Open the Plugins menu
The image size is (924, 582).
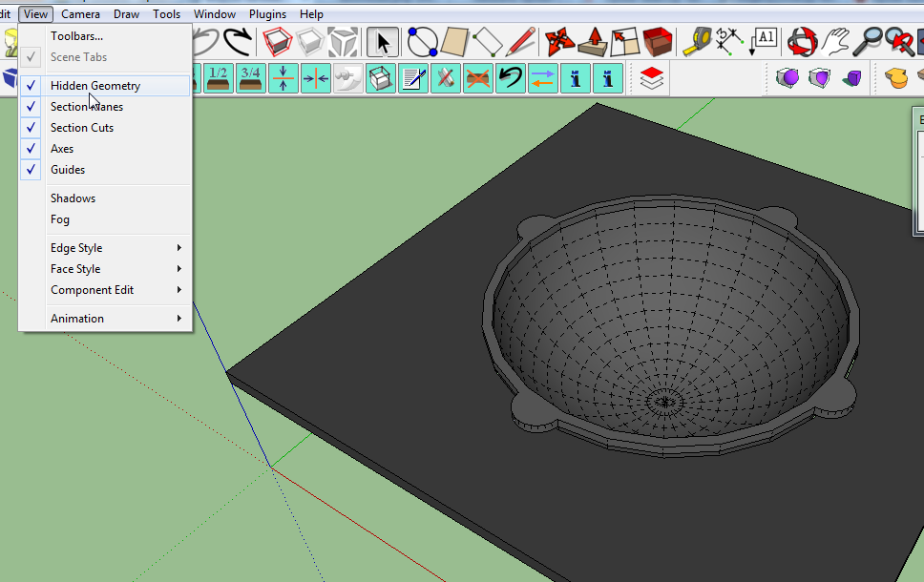coord(267,14)
